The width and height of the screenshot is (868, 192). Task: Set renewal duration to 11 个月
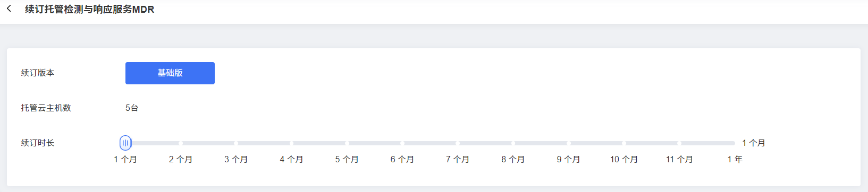(679, 143)
